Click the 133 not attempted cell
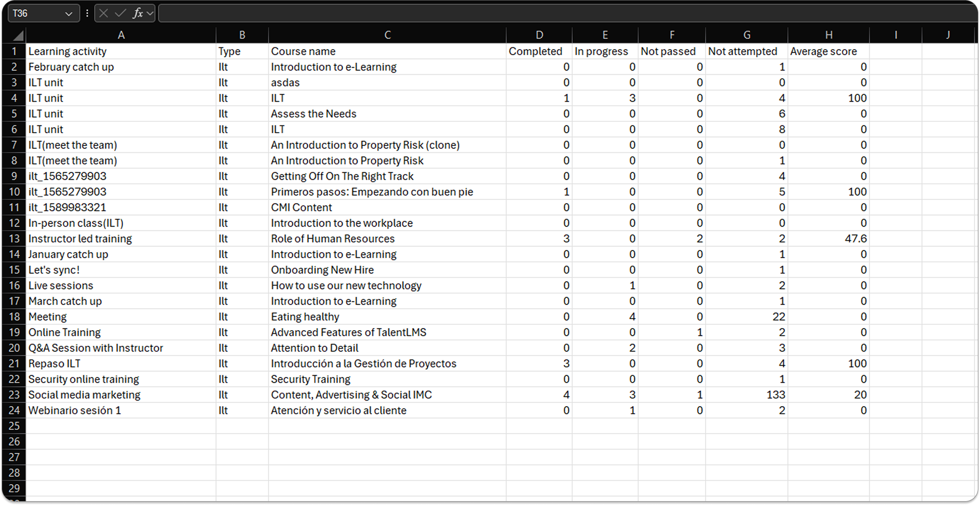 [747, 395]
